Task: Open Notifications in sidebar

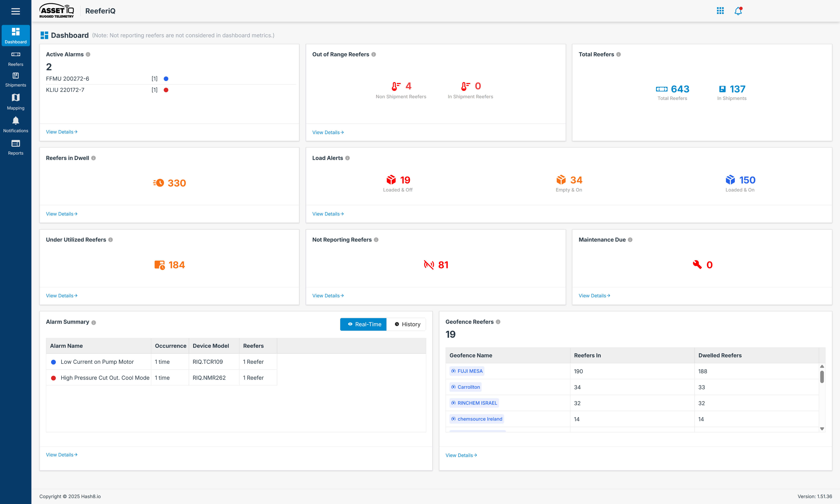Action: 16,125
